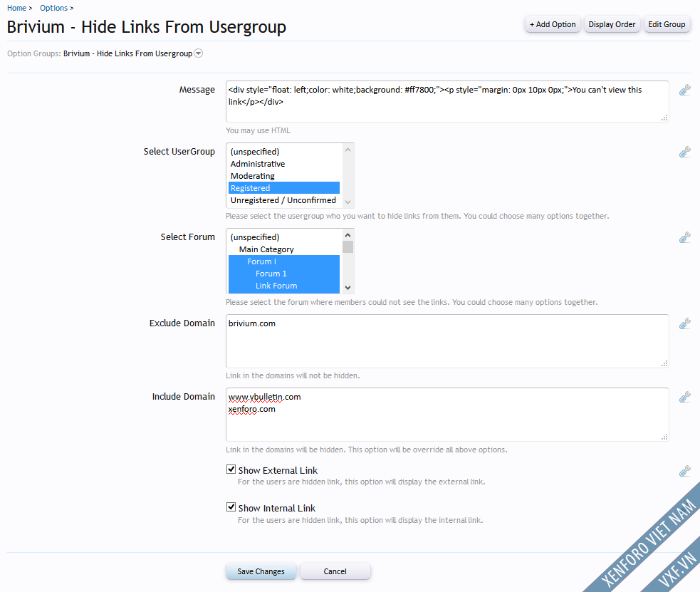This screenshot has height=592, width=700.
Task: Cancel the option changes
Action: click(335, 571)
